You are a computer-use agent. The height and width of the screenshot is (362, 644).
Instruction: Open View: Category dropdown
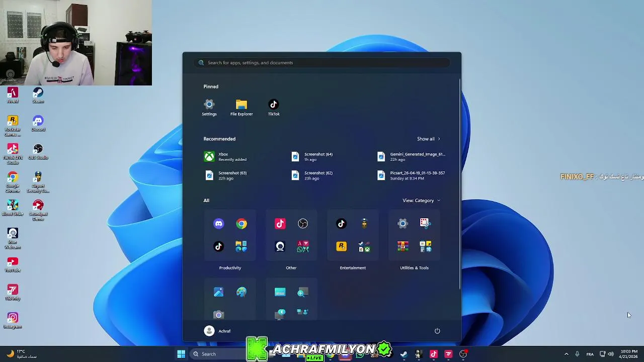click(422, 201)
